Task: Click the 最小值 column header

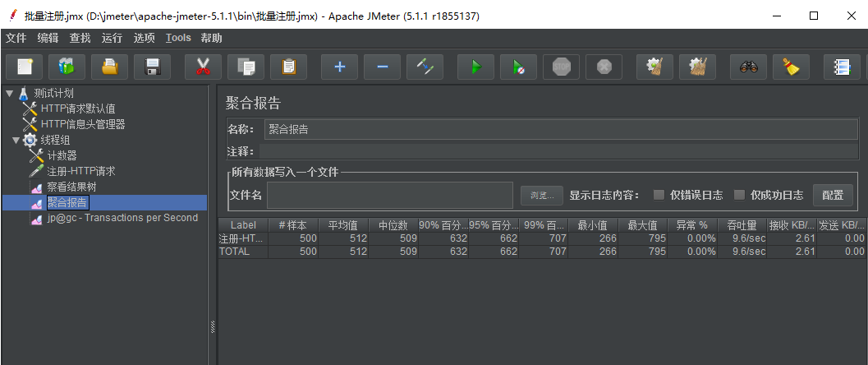Action: (593, 225)
